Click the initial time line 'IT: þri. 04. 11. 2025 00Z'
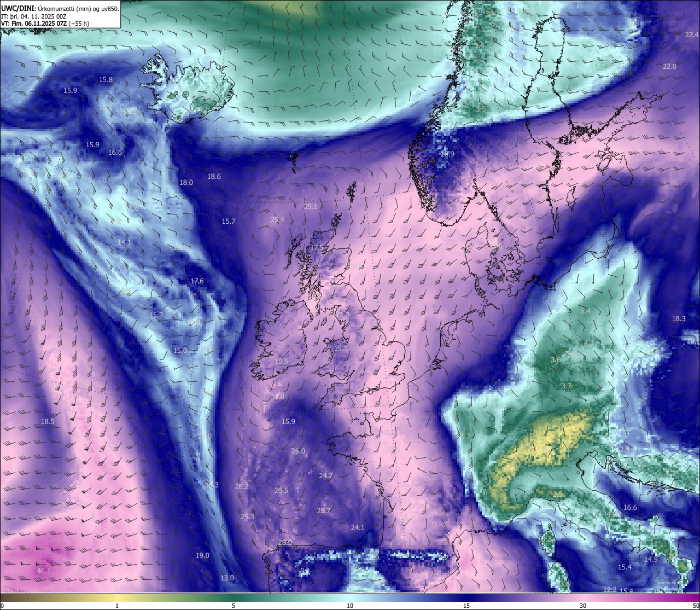The image size is (700, 610). [x=34, y=16]
